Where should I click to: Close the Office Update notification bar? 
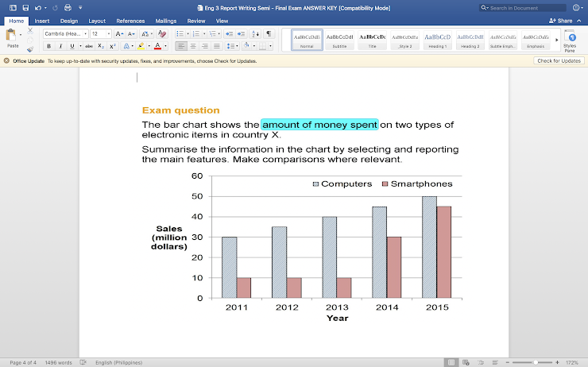coord(6,60)
